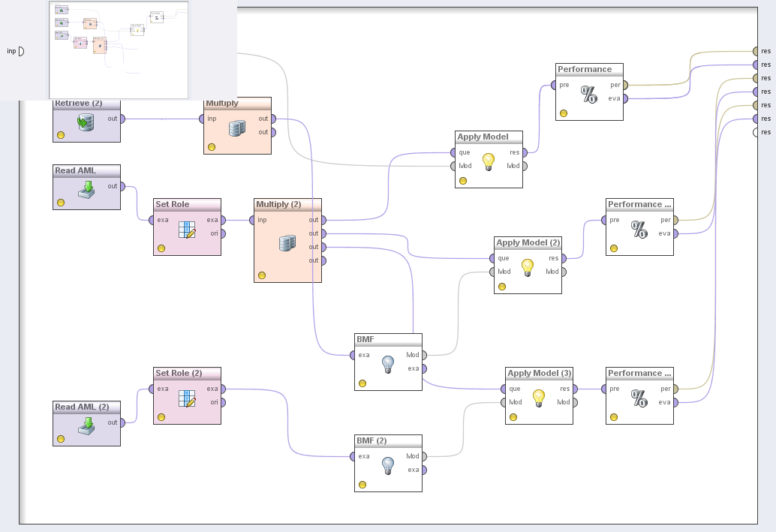Screen dimensions: 776x532
Task: Click the BMF operator bulb icon
Action: 388,365
